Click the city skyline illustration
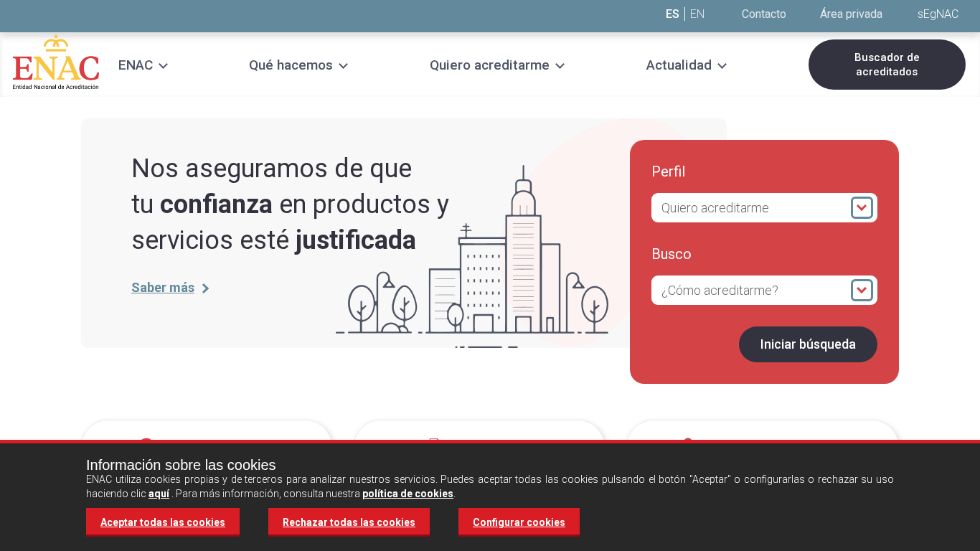Image resolution: width=980 pixels, height=551 pixels. coord(472,257)
